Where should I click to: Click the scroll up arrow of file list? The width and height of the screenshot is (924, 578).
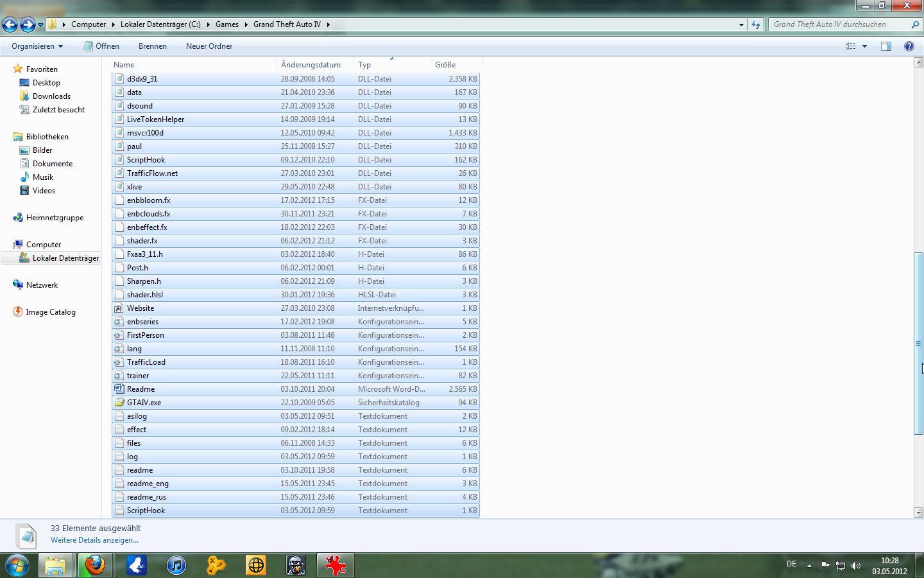click(918, 63)
